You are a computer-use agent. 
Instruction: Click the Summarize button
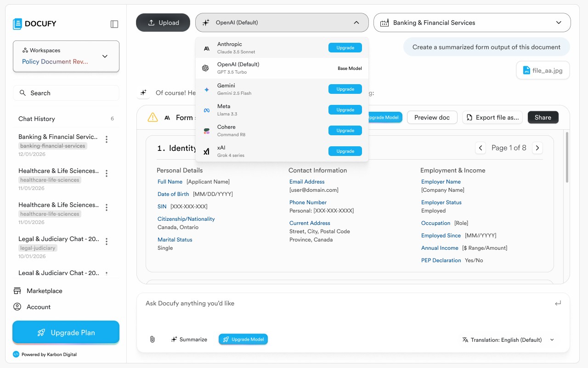[189, 339]
